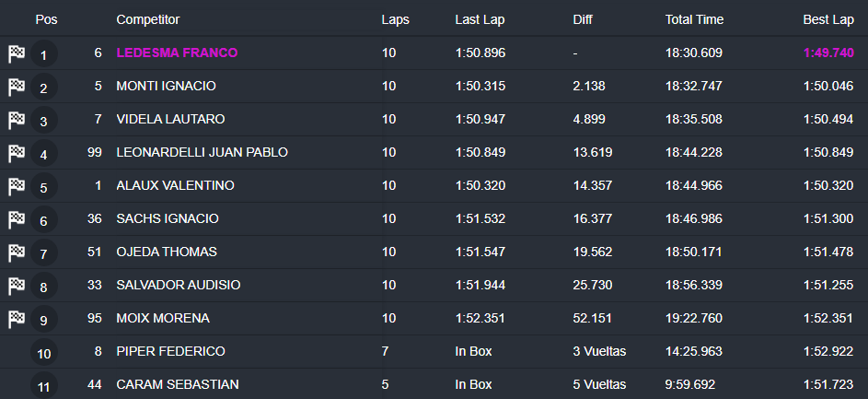
Task: Click the Last Lap column header
Action: 480,19
